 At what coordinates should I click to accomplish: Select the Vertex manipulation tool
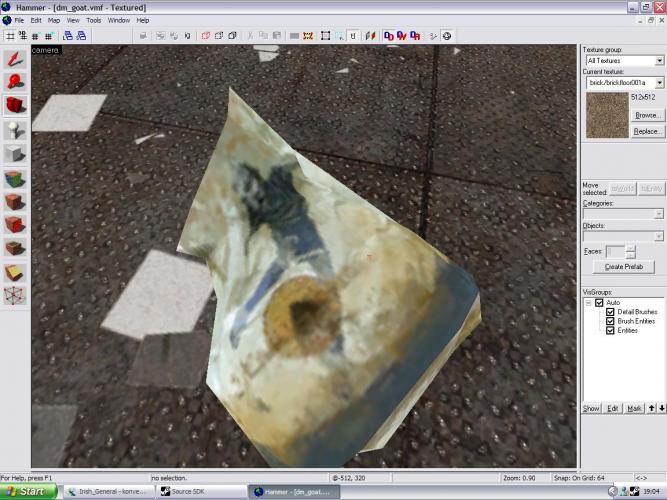click(15, 294)
